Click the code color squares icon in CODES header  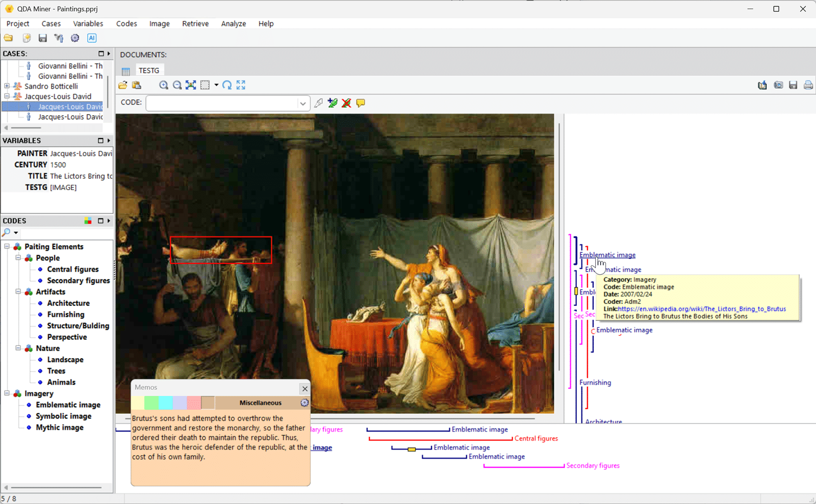[88, 221]
